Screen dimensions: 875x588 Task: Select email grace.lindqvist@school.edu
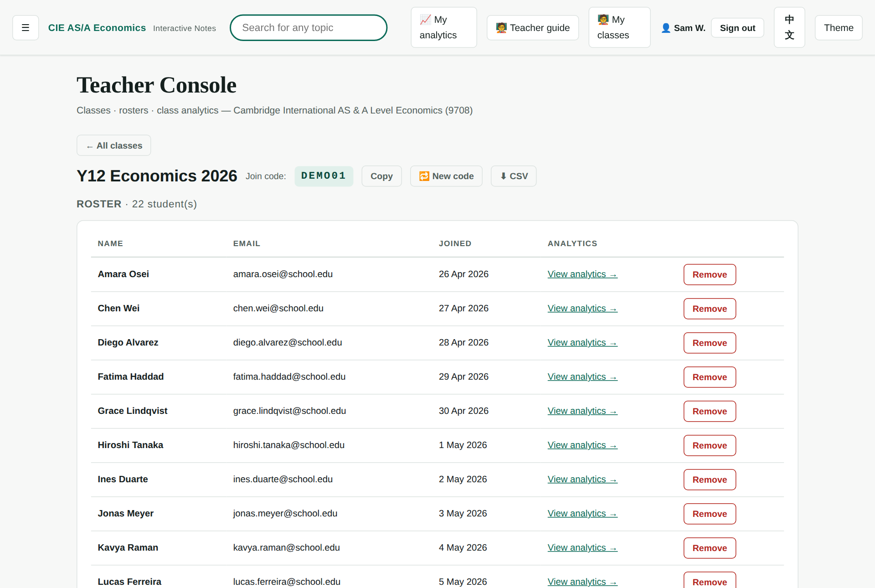(x=289, y=411)
